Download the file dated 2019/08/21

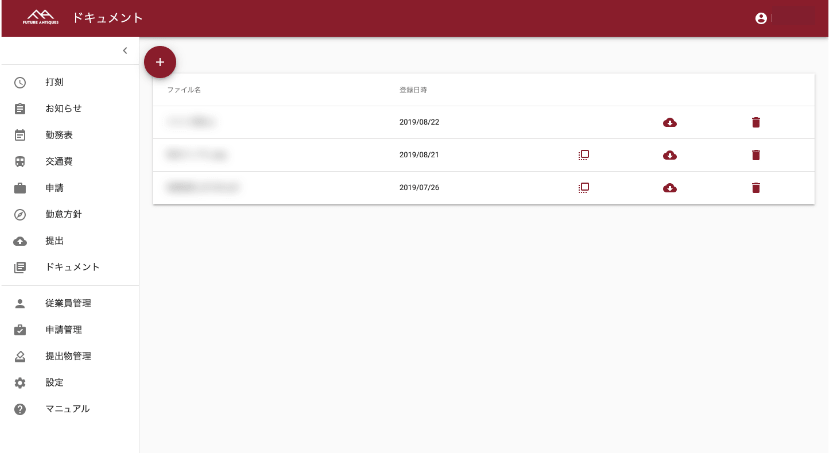point(670,155)
